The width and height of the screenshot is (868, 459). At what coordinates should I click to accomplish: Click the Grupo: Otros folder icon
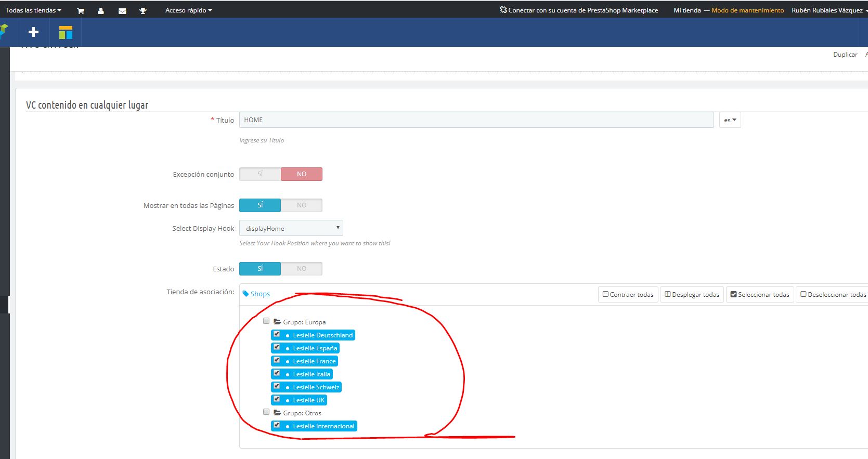[277, 413]
